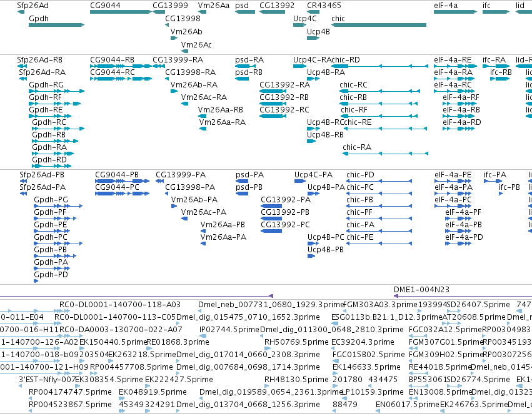Select transcript chic-RC
Screen dimensions: 532x414
380,91
